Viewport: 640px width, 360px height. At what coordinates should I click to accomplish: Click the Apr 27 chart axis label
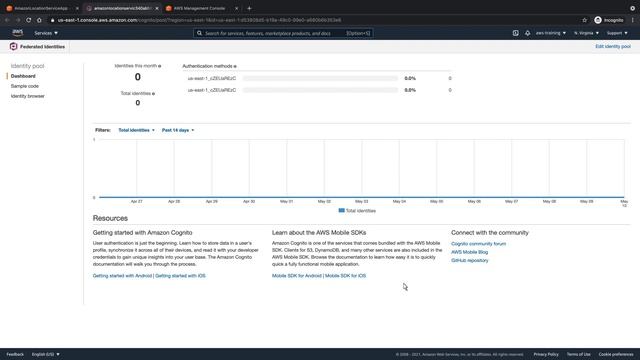click(x=136, y=202)
